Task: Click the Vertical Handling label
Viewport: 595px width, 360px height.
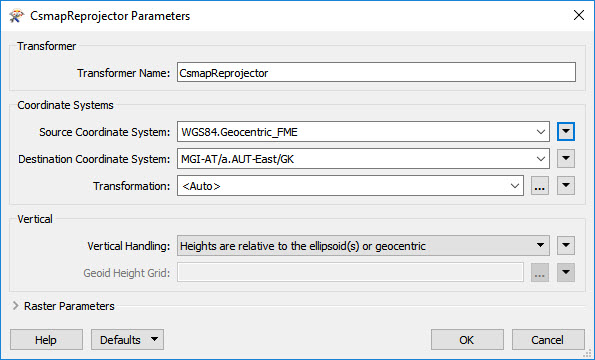Action: click(129, 246)
